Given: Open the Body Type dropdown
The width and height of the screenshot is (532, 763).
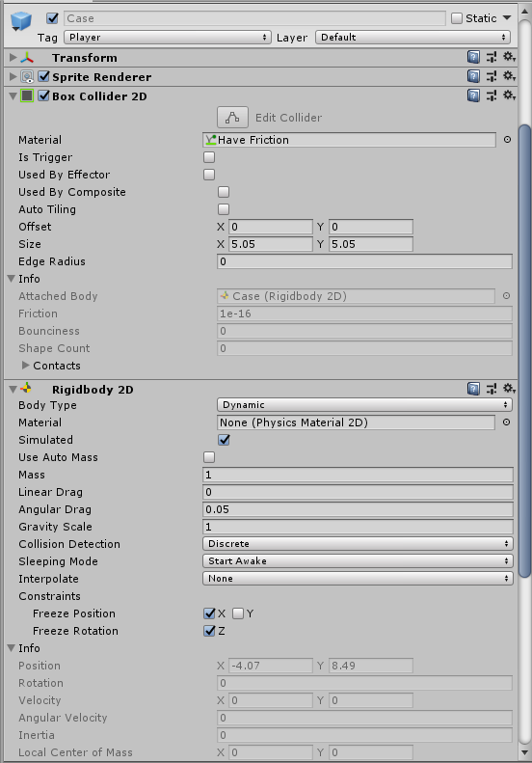Looking at the screenshot, I should [364, 405].
